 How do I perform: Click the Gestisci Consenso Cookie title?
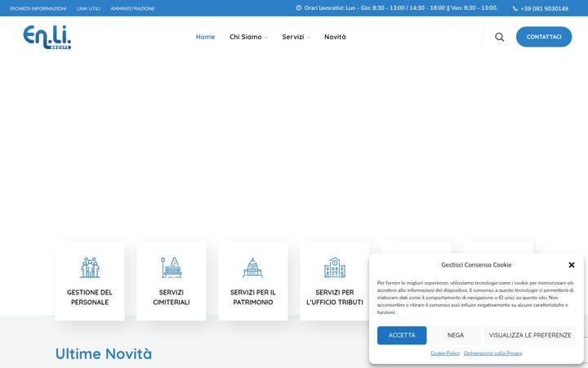476,265
